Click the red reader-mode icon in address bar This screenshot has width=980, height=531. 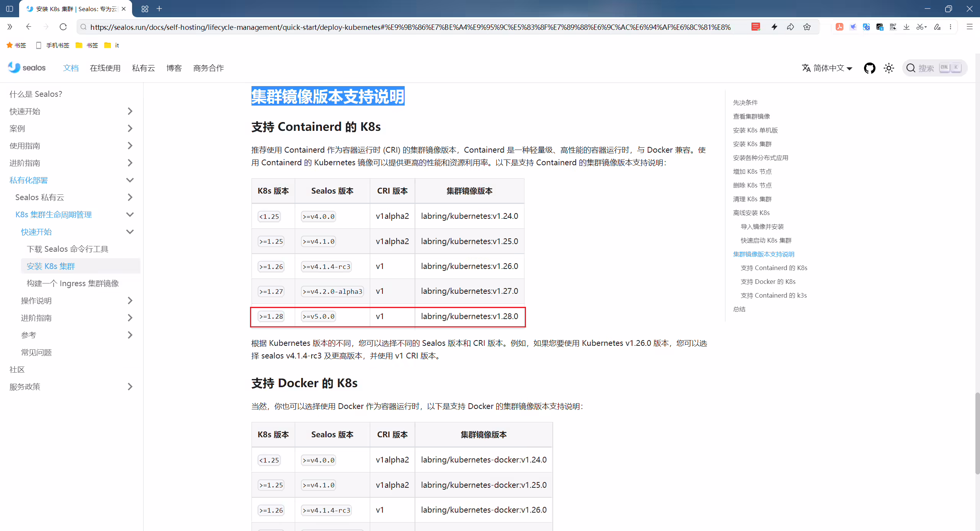tap(755, 27)
